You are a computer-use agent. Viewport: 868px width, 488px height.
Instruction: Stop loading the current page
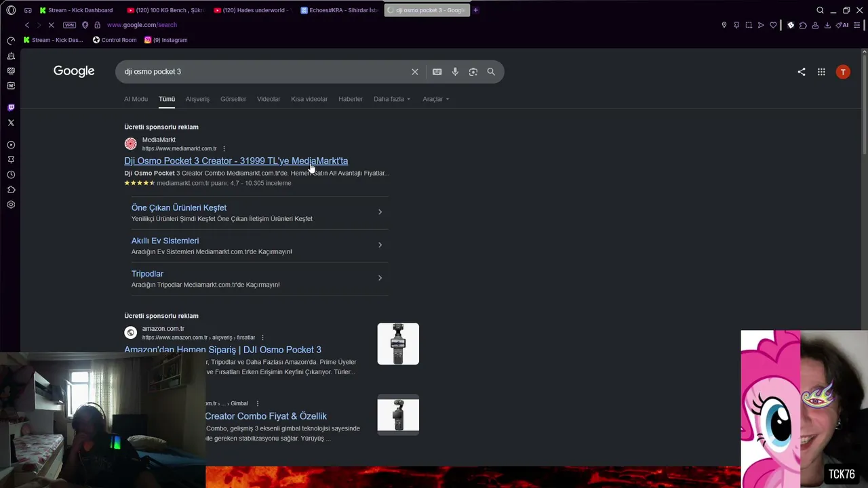[51, 25]
